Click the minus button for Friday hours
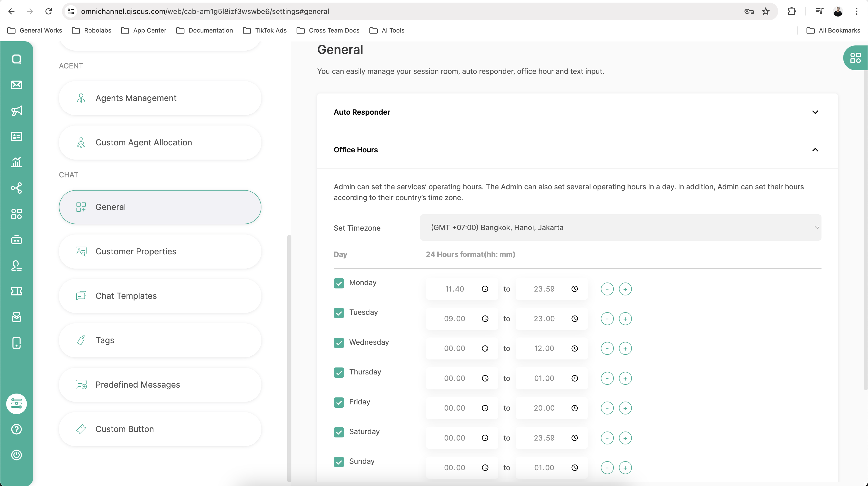This screenshot has width=868, height=486. pyautogui.click(x=607, y=408)
